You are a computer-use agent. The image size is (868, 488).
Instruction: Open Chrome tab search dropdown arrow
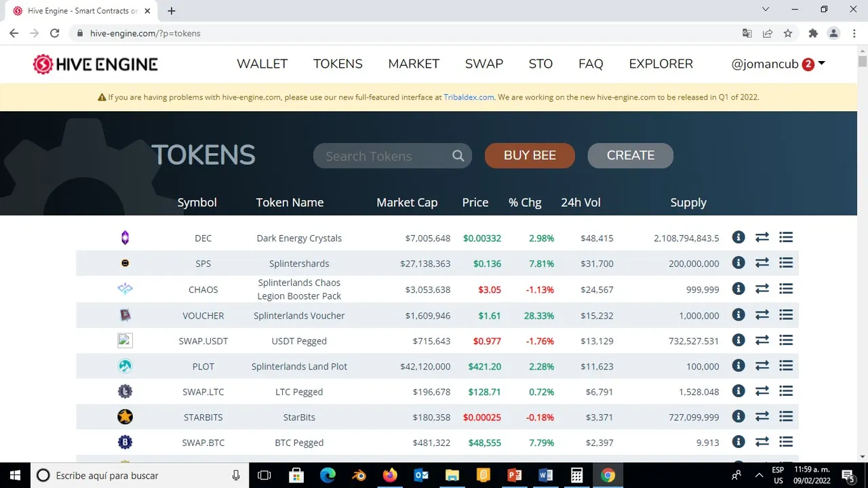[x=766, y=9]
